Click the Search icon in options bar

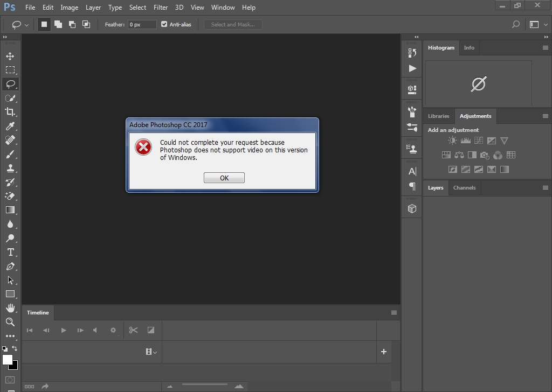516,24
